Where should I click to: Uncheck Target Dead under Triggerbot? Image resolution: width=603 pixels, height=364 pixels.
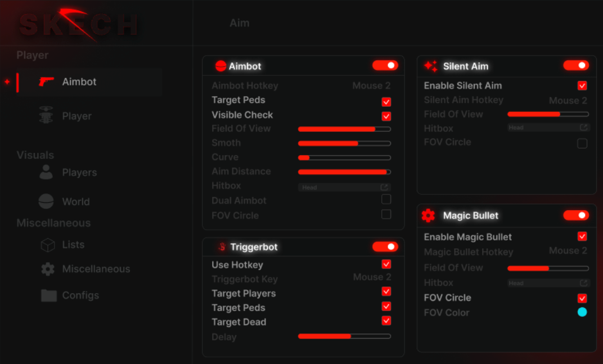386,321
